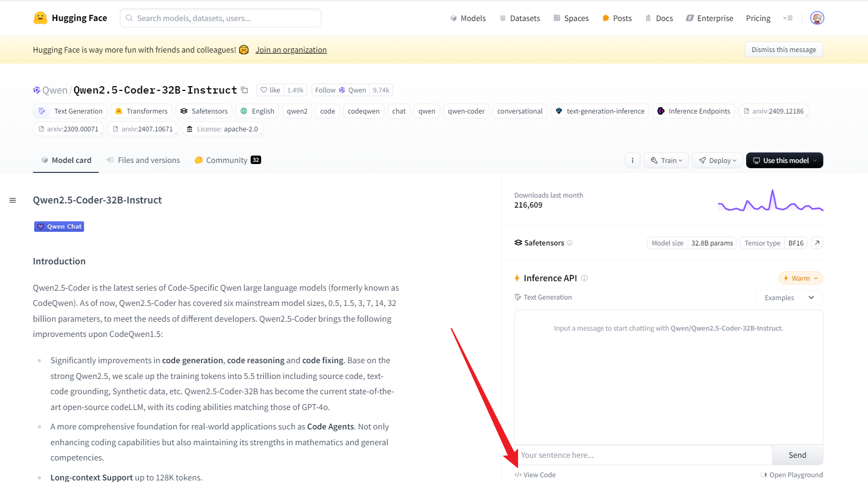Open user avatar profile menu
The height and width of the screenshot is (482, 868).
click(817, 18)
